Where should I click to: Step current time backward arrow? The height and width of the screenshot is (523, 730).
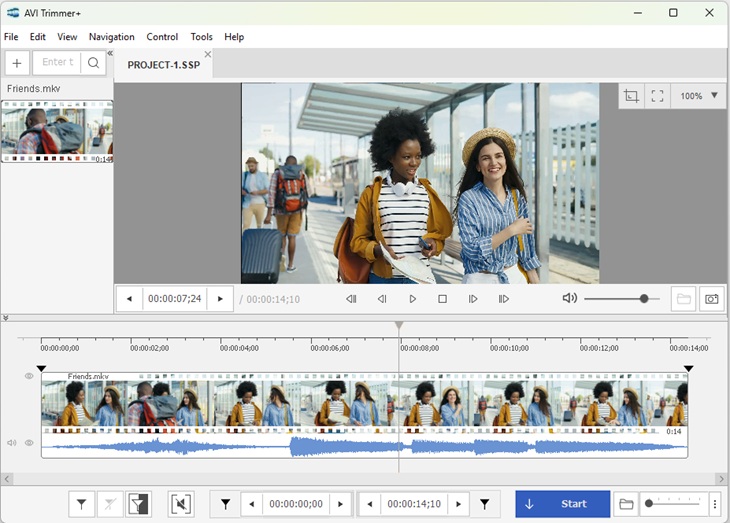point(129,299)
